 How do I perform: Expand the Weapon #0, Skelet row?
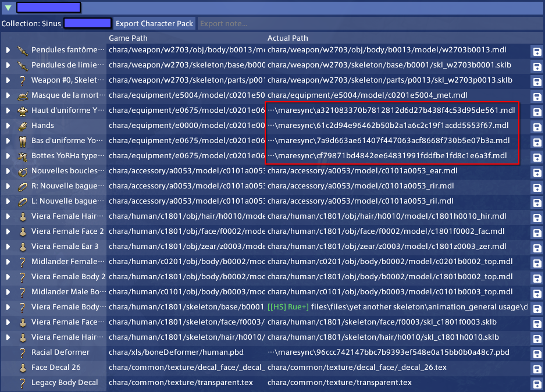(x=8, y=80)
